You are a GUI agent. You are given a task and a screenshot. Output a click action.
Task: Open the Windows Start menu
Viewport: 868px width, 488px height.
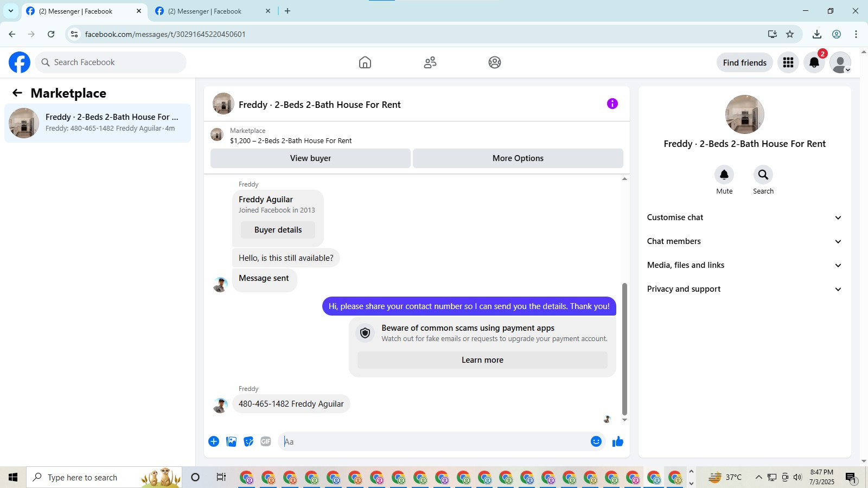(13, 477)
